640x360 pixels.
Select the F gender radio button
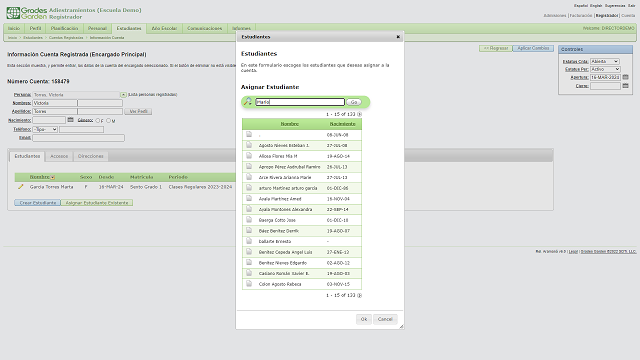98,120
